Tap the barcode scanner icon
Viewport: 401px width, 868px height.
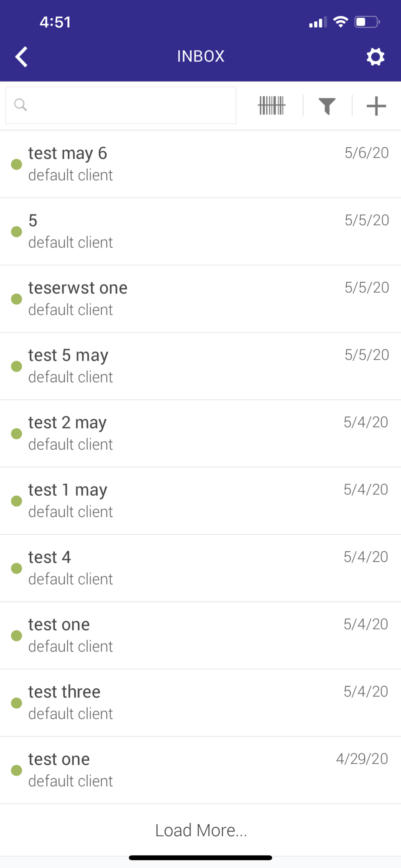272,105
